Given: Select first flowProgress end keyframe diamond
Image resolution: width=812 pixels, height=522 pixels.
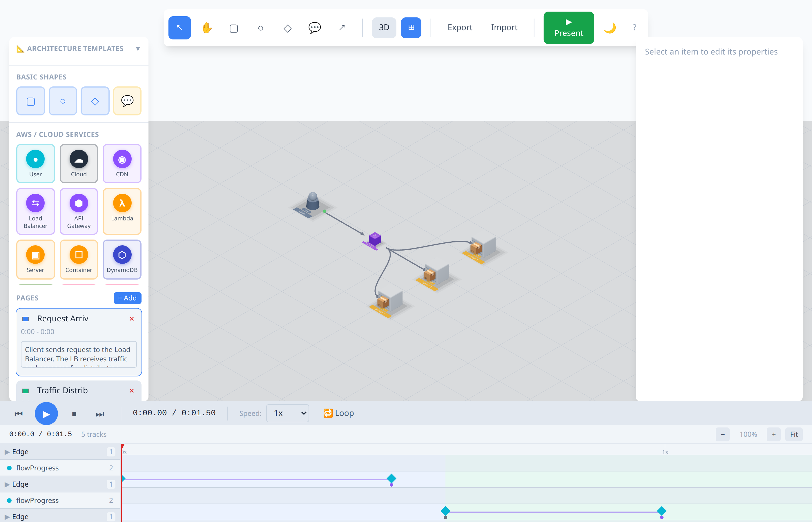Looking at the screenshot, I should (391, 478).
